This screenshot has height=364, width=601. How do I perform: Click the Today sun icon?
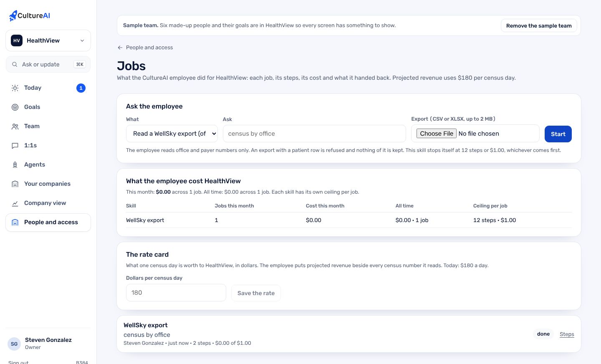click(15, 88)
